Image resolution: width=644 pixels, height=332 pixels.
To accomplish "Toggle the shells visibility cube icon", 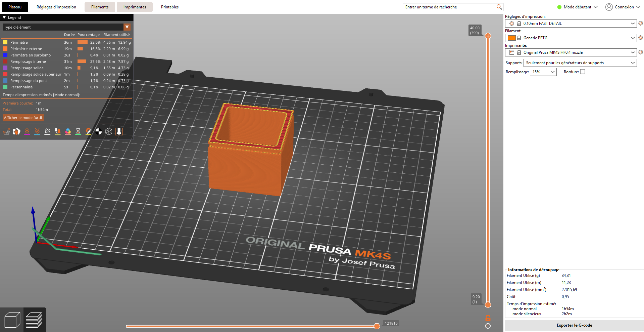I will 109,132.
